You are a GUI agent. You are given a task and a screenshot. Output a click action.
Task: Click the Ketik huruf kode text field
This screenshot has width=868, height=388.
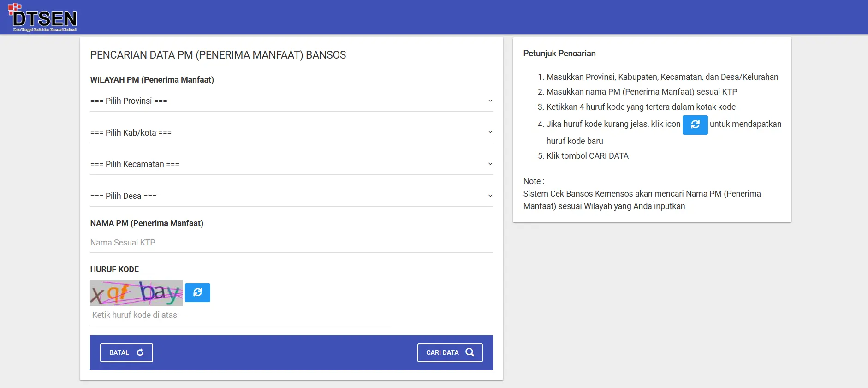pyautogui.click(x=239, y=316)
